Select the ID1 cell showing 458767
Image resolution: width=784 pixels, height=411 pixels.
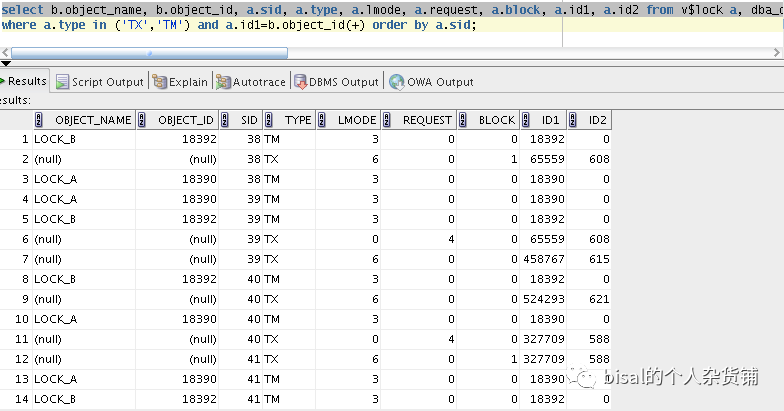(x=543, y=259)
